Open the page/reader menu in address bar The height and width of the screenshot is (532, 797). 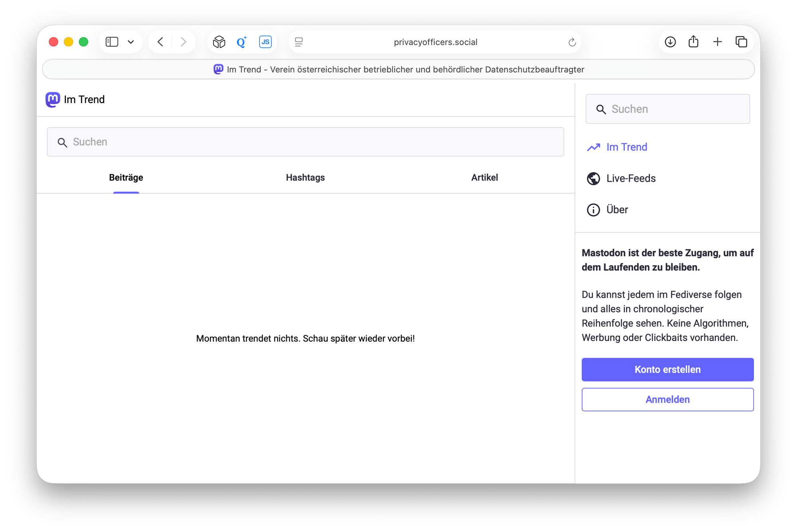[x=299, y=42]
